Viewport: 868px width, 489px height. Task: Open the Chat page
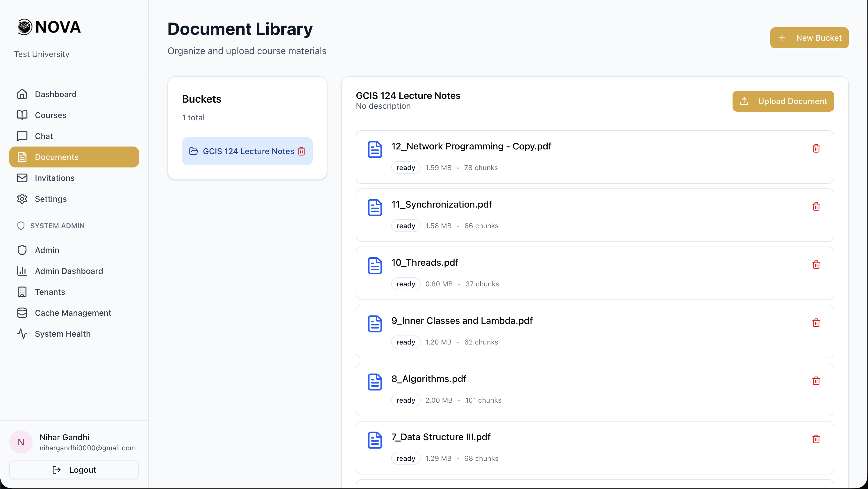44,136
